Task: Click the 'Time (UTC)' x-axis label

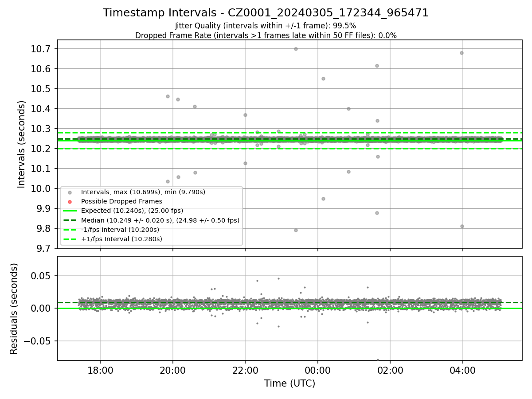Action: tap(289, 383)
